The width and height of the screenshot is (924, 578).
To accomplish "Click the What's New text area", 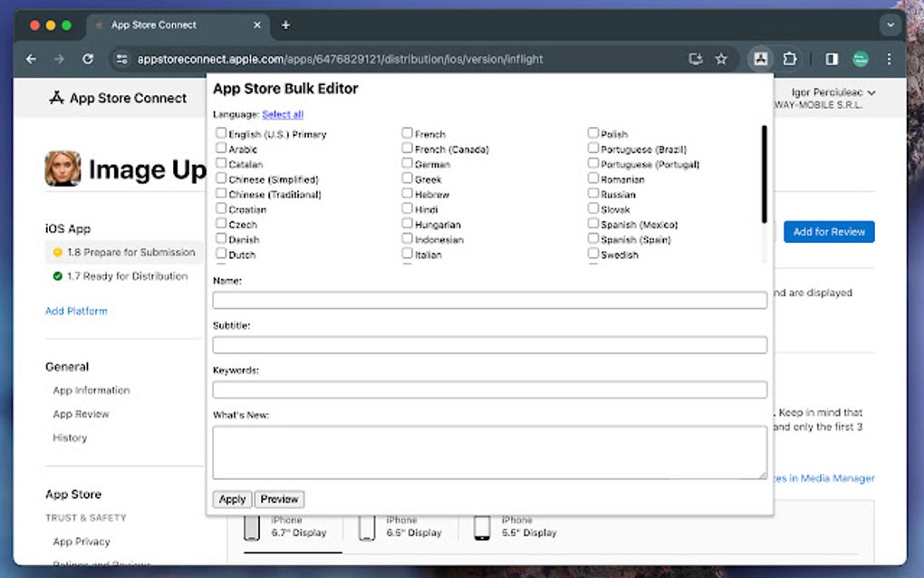I will [x=490, y=452].
